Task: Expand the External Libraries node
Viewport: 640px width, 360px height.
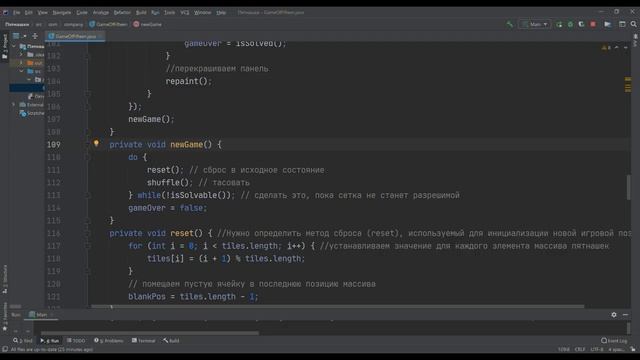Action: click(15, 105)
